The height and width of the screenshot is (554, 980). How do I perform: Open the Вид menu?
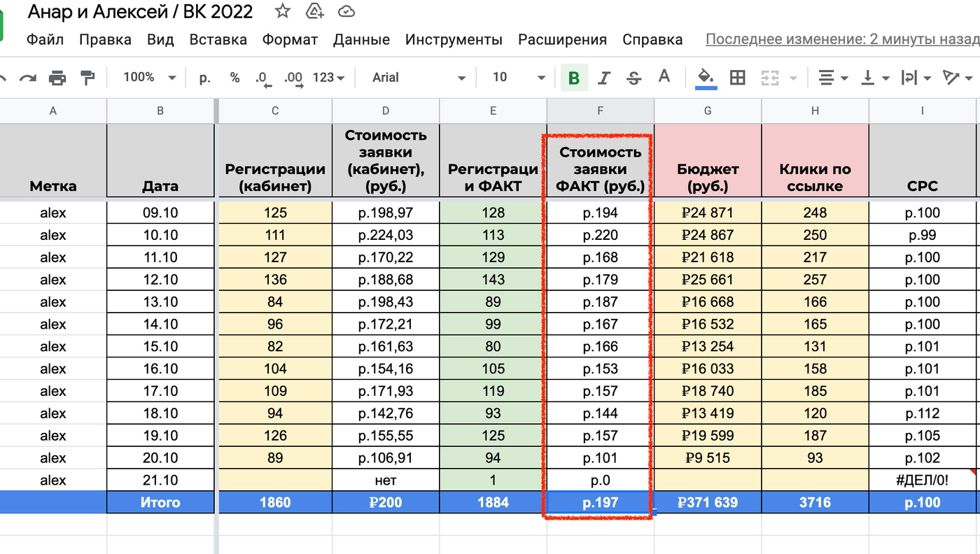click(160, 40)
